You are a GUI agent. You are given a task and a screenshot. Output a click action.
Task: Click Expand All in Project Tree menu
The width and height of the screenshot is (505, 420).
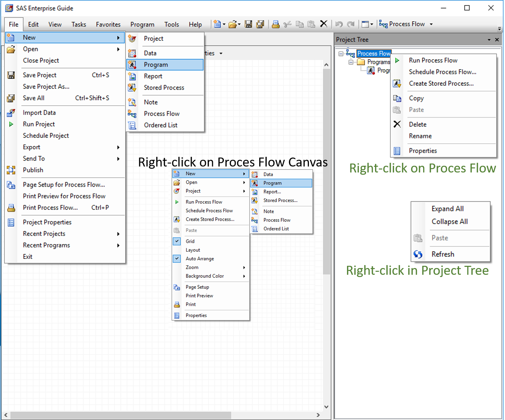pyautogui.click(x=448, y=209)
